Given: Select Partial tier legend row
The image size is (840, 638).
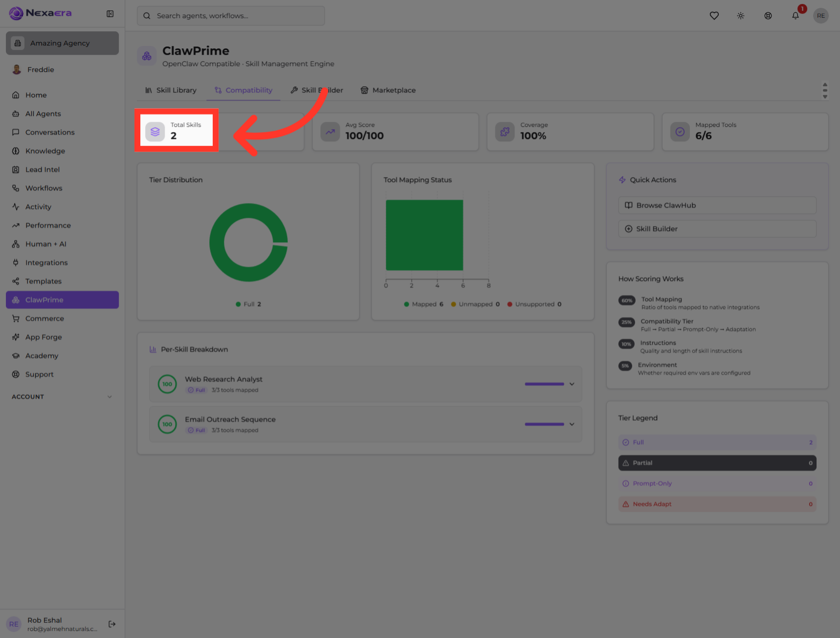Looking at the screenshot, I should coord(717,463).
